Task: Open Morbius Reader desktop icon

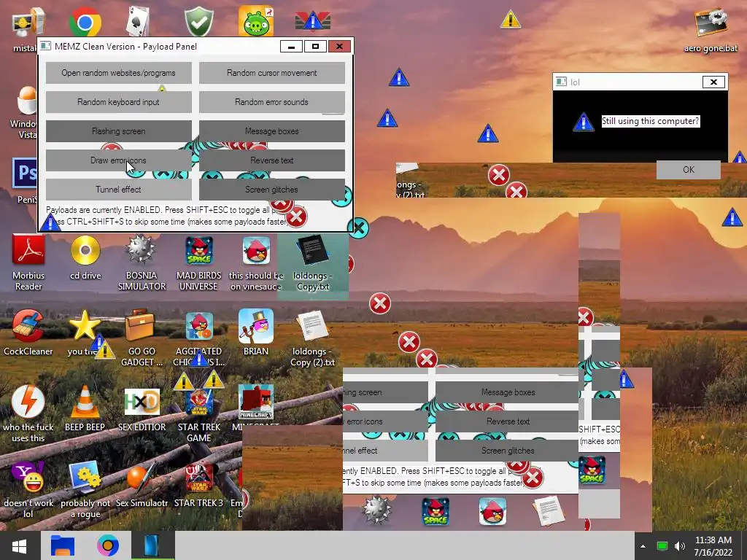Action: coord(28,262)
